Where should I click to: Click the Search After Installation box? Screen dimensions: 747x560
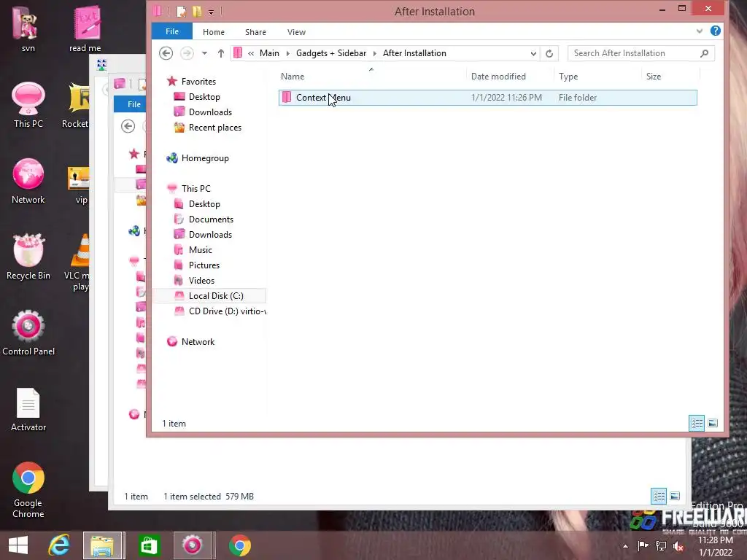[x=640, y=53]
